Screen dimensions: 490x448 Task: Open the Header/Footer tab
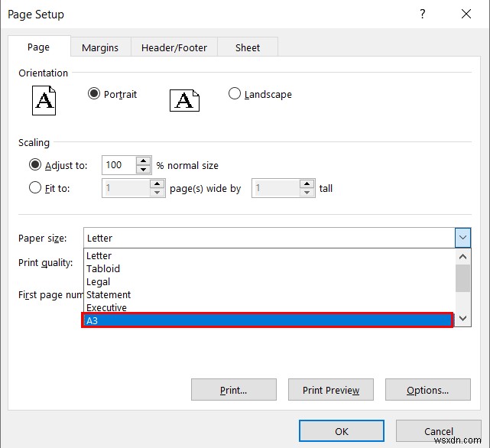pyautogui.click(x=174, y=48)
